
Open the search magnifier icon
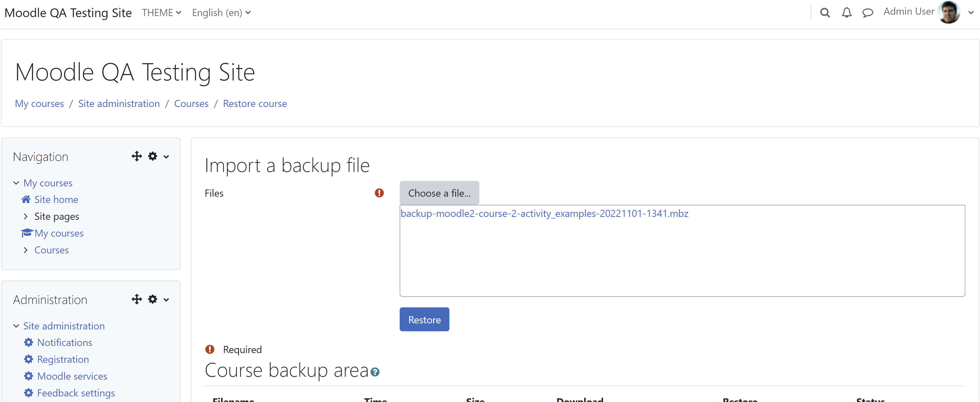tap(825, 13)
